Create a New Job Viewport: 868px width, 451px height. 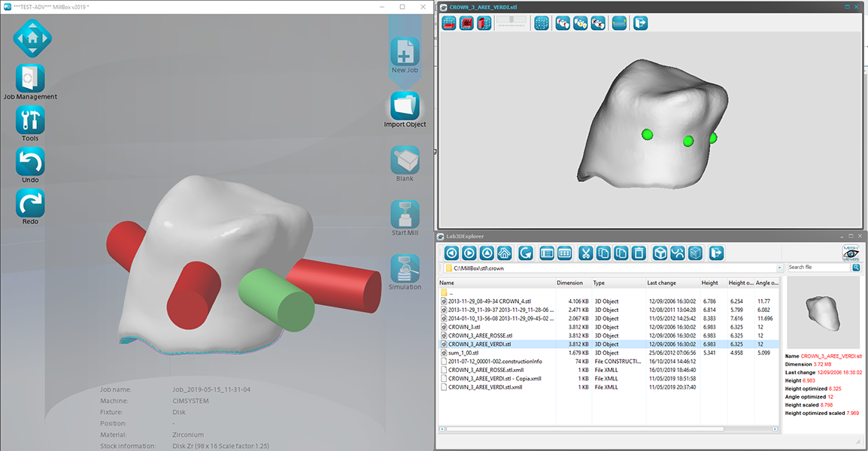pos(405,51)
